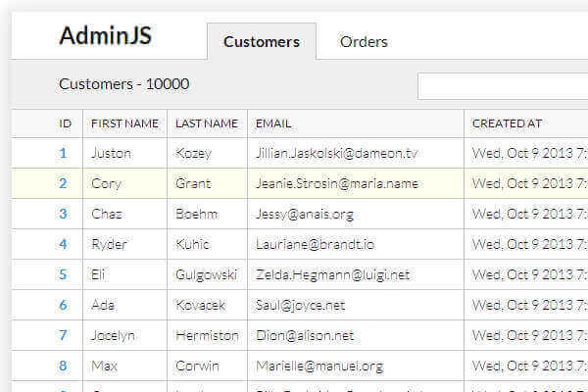The image size is (588, 392).
Task: Switch to the Orders tab
Action: pos(364,41)
